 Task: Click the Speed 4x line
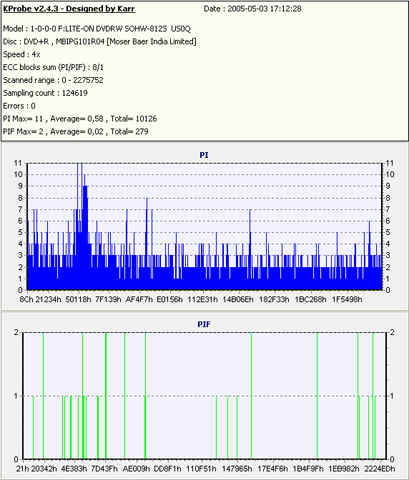pyautogui.click(x=22, y=54)
